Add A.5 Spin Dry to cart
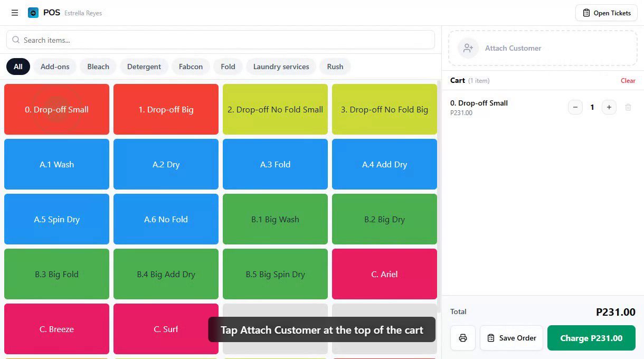 click(56, 219)
